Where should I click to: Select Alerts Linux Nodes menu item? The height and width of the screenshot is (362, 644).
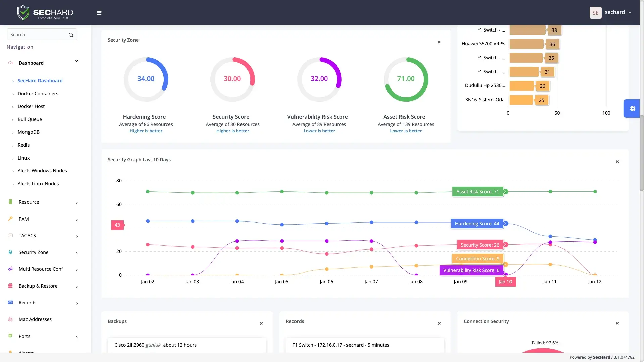pos(38,184)
